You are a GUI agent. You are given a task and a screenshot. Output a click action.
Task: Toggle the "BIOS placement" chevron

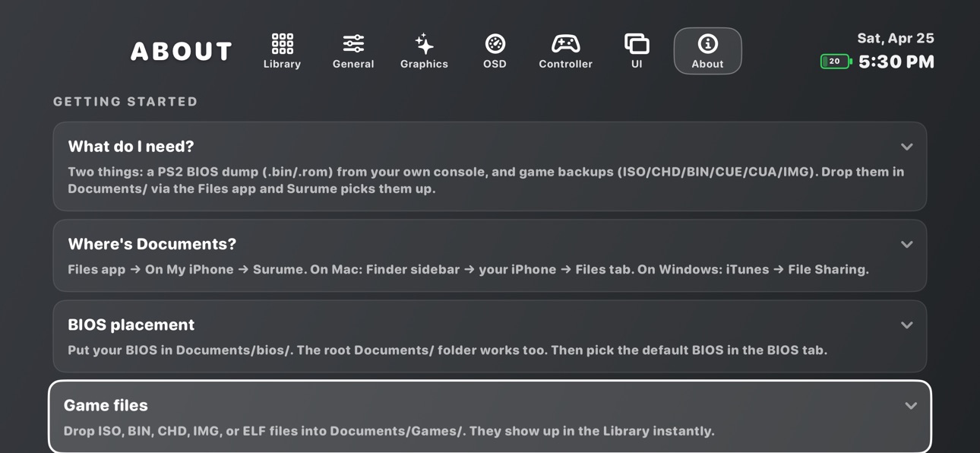point(906,325)
